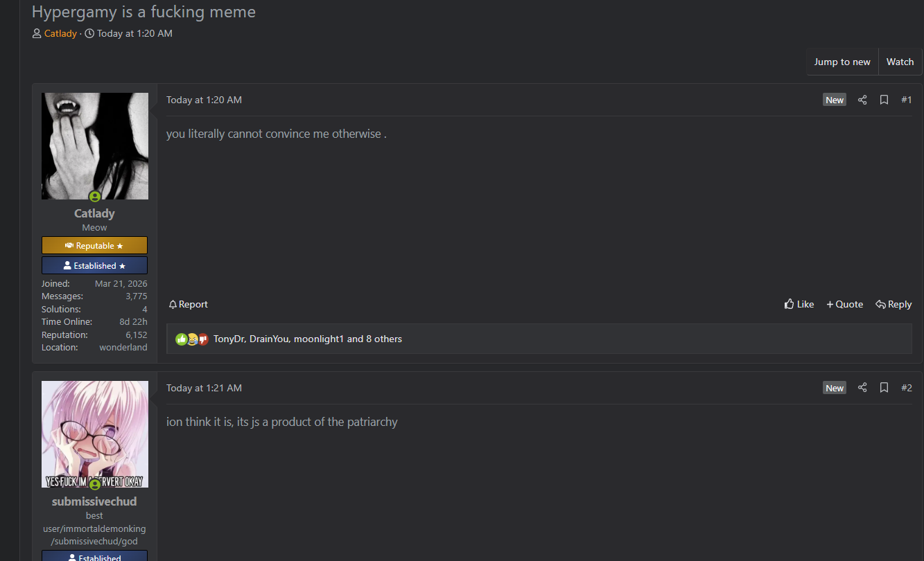Click the thread start time 'Today at 1:20 AM' in header

point(134,33)
